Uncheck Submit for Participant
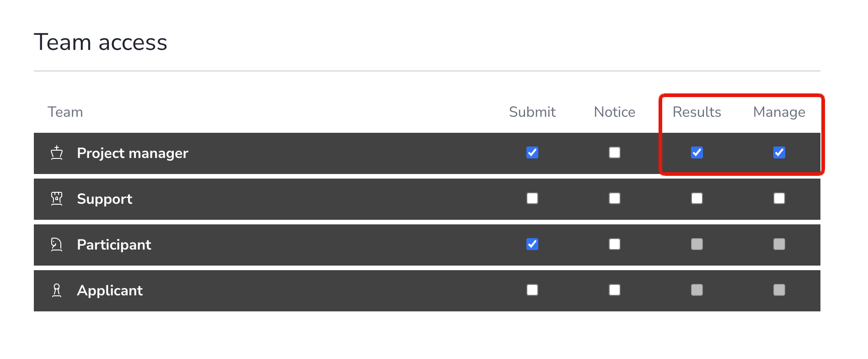Image resolution: width=868 pixels, height=359 pixels. tap(532, 244)
